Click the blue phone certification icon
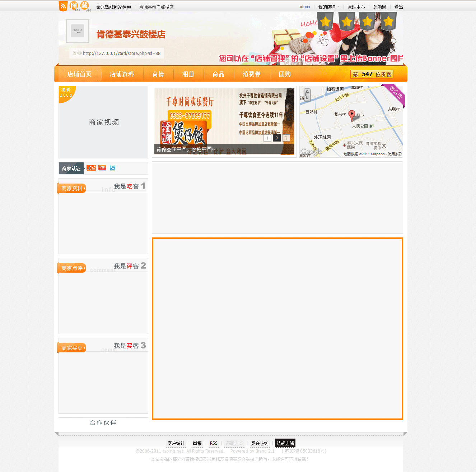Image resolution: width=476 pixels, height=472 pixels. click(112, 168)
